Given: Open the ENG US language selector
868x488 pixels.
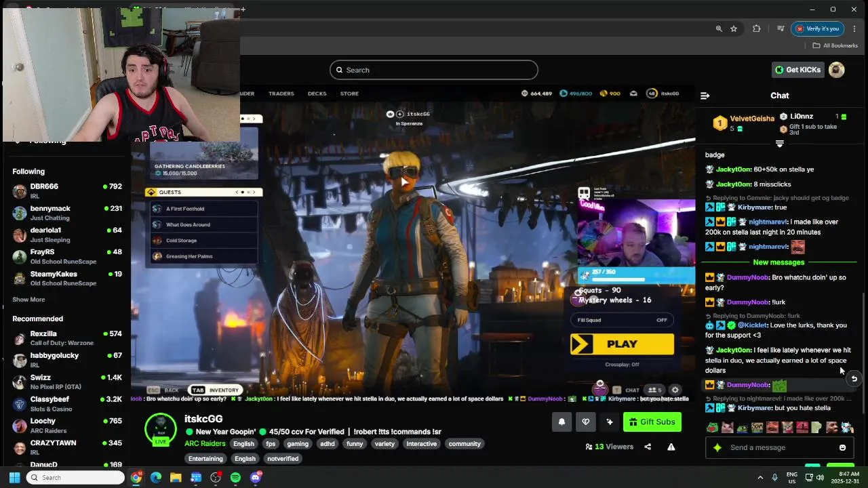Looking at the screenshot, I should coord(791,477).
